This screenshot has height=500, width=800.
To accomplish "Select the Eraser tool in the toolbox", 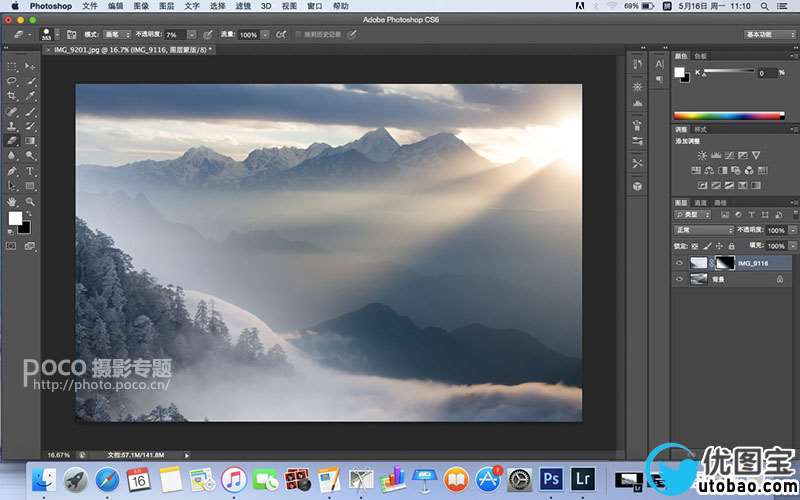I will pos(12,141).
